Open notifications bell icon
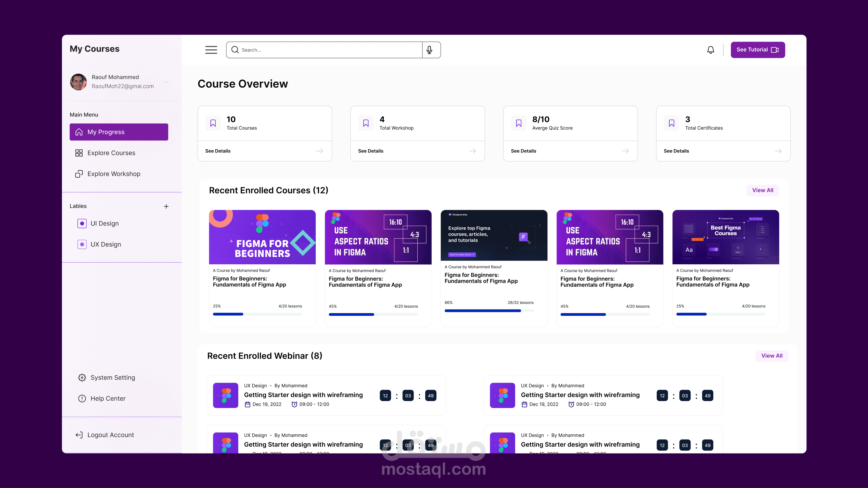 pos(711,50)
